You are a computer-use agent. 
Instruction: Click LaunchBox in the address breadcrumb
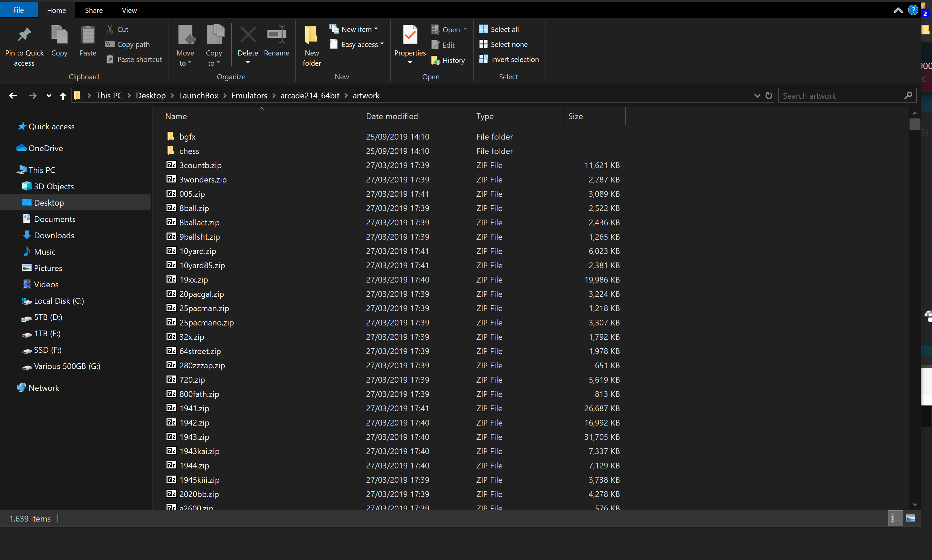pyautogui.click(x=198, y=96)
